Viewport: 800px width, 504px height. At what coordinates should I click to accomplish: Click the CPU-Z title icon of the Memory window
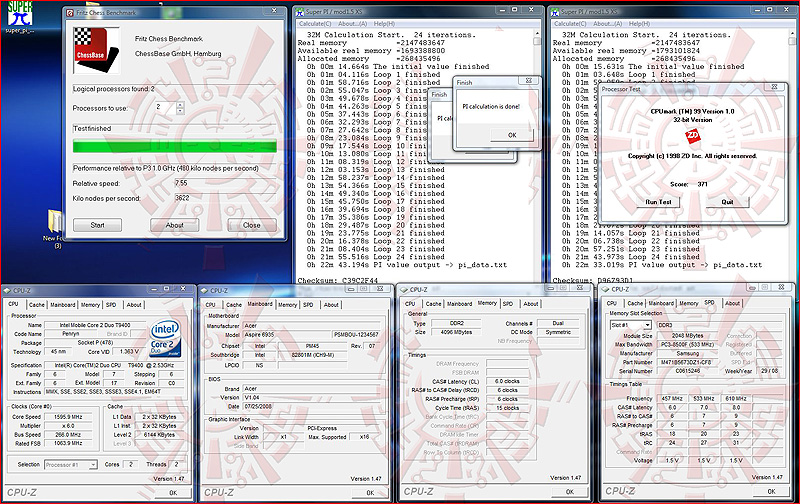404,289
